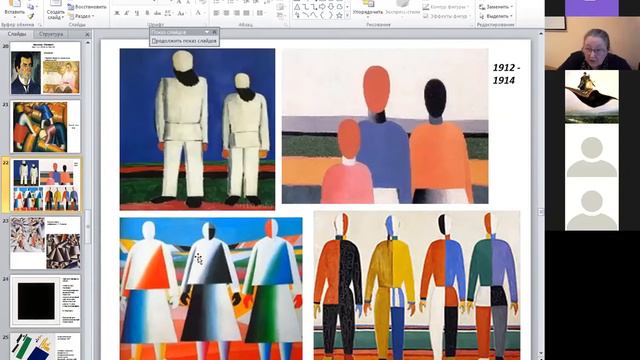The width and height of the screenshot is (640, 360).
Task: Open clipboard group dialog launcher
Action: point(40,25)
